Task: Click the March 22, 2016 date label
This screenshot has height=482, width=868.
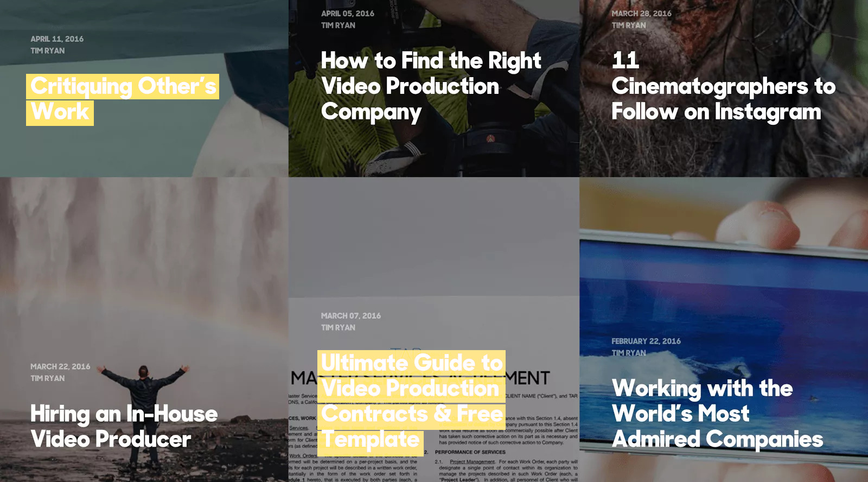Action: (x=60, y=367)
